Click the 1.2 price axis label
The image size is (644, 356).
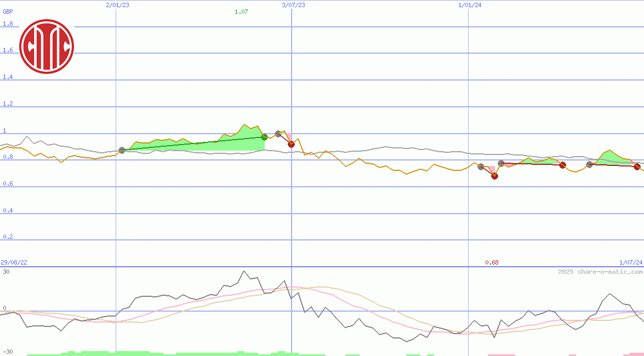click(x=8, y=104)
